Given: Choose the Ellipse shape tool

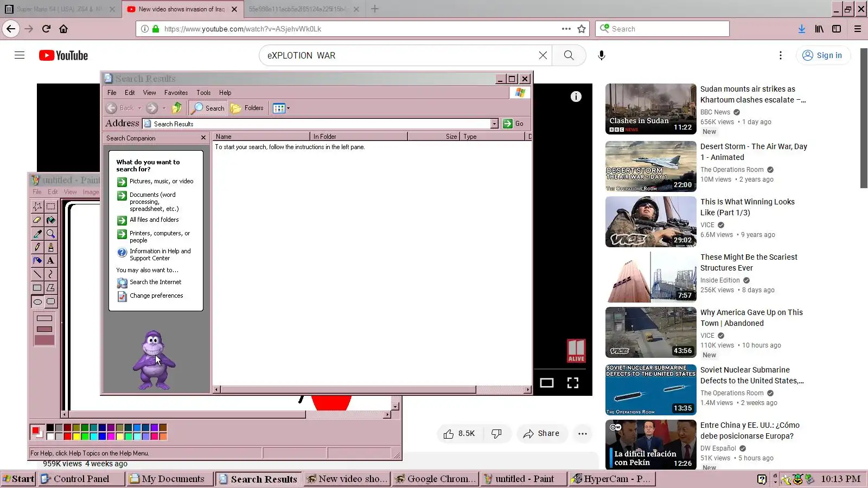Looking at the screenshot, I should (x=37, y=301).
